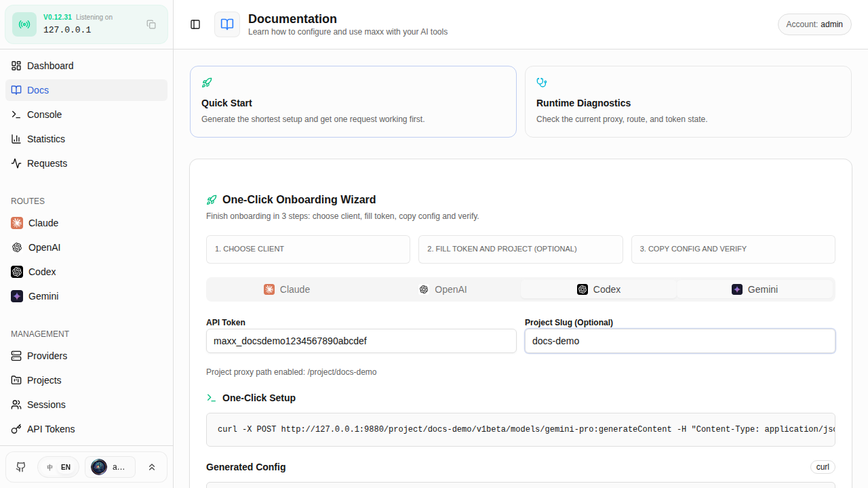Go to the Providers page

coord(47,356)
